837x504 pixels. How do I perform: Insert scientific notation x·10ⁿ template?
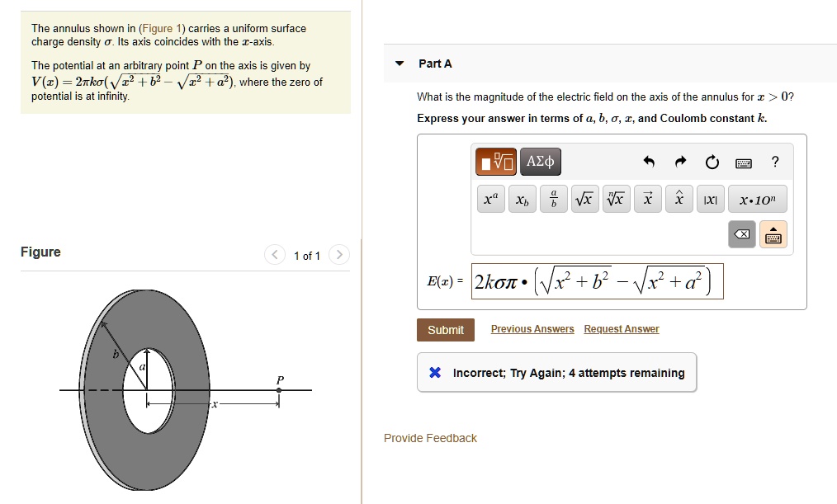point(758,199)
